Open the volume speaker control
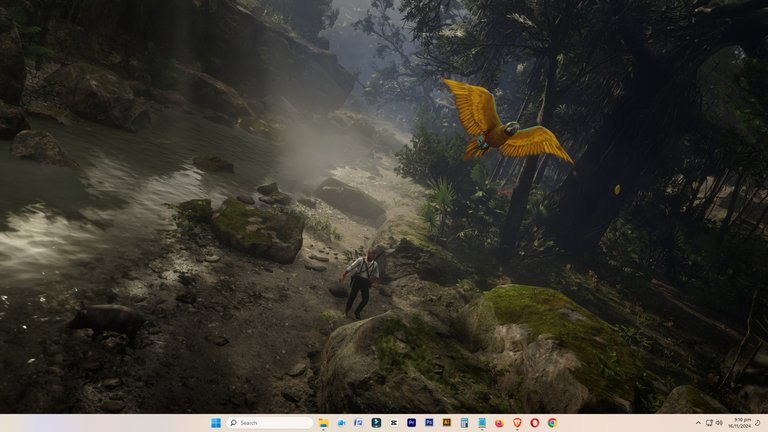Screen dimensions: 768x432 click(x=719, y=423)
